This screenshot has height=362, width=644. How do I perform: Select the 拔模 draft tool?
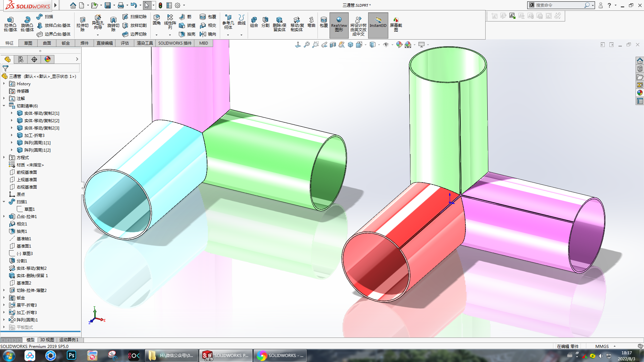click(187, 25)
